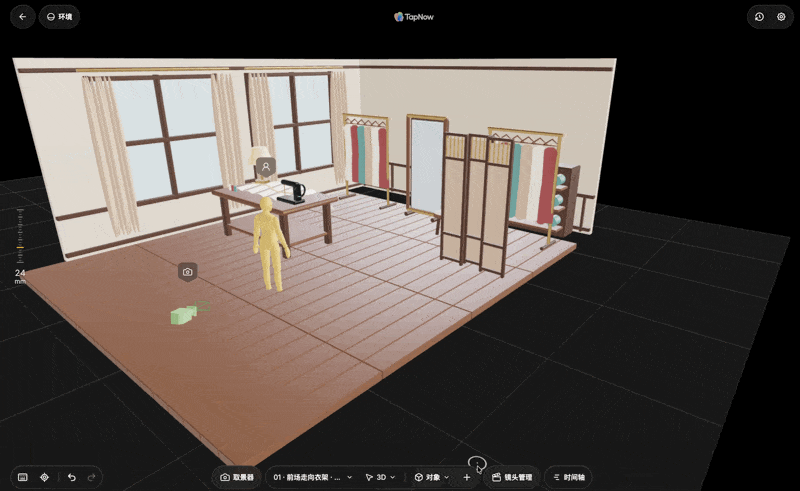
Task: Open the history clock icon
Action: [x=759, y=17]
